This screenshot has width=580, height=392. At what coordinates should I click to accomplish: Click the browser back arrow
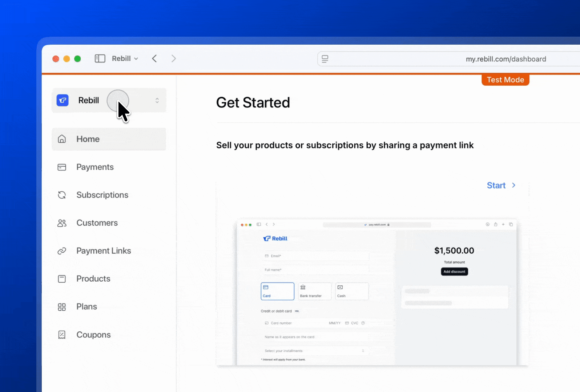coord(154,58)
